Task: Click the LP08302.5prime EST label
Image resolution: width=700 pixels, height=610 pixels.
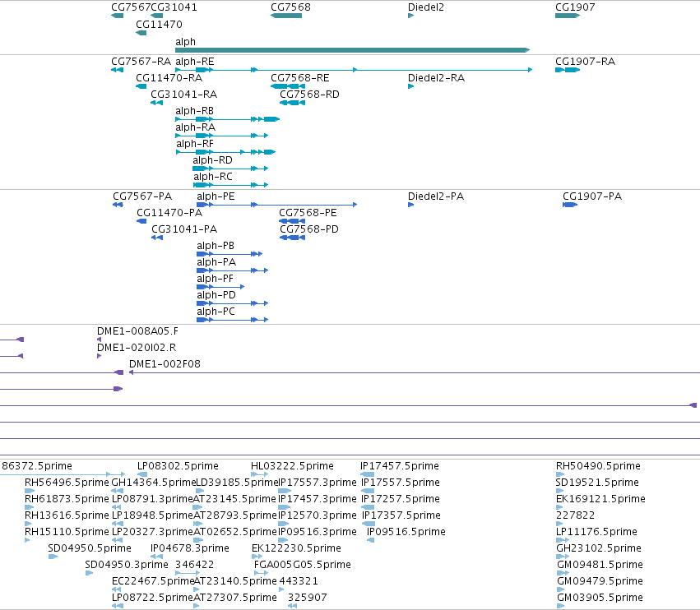Action: coord(178,466)
